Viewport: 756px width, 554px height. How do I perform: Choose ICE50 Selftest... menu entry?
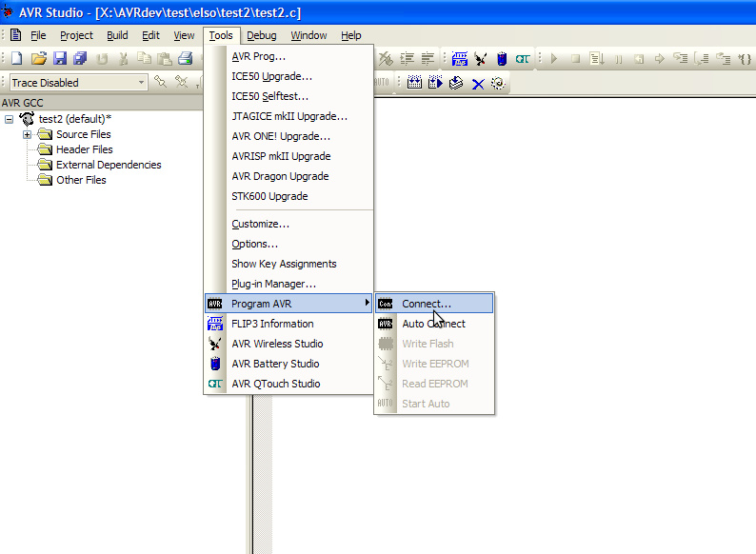(x=288, y=96)
